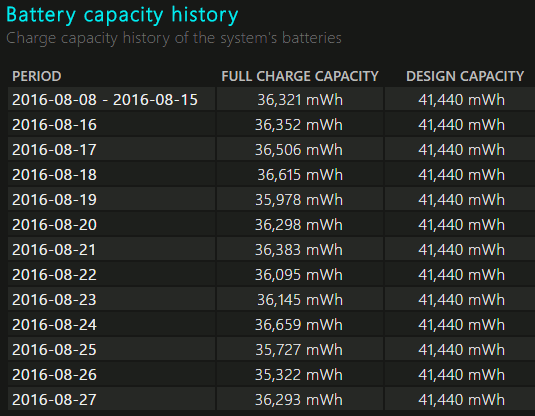Viewport: 535px width, 416px height.
Task: Select period 2016-08-08 - 2016-08-15
Action: [x=112, y=99]
